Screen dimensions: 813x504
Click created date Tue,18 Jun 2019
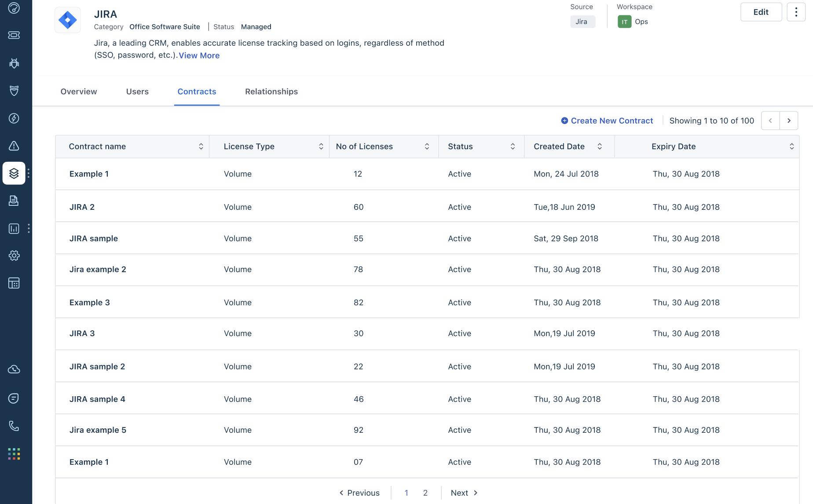[x=564, y=207]
